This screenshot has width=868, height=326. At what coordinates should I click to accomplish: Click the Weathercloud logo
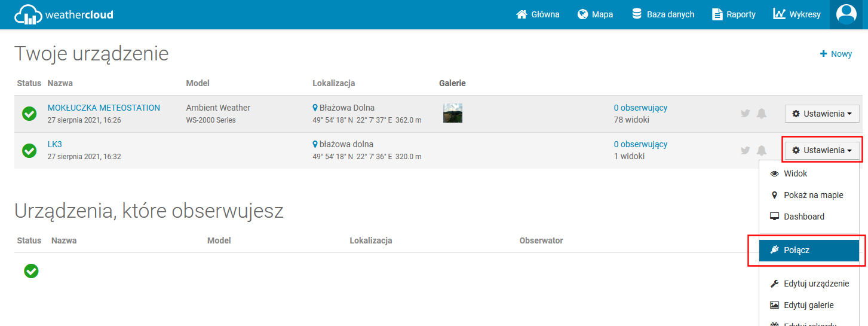pyautogui.click(x=64, y=14)
